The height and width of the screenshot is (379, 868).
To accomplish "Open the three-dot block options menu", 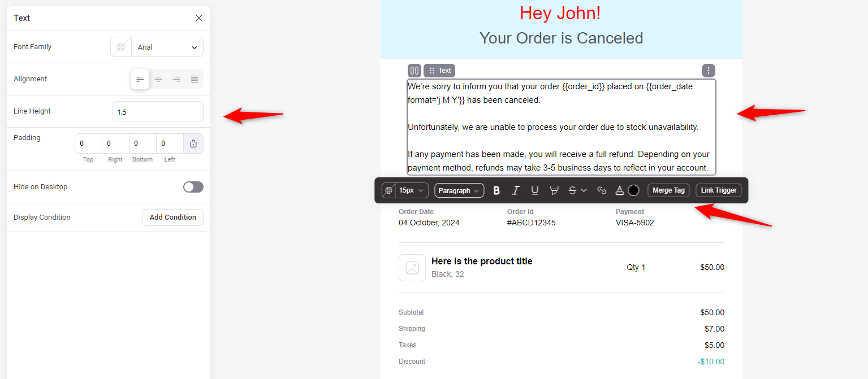I will [x=709, y=71].
